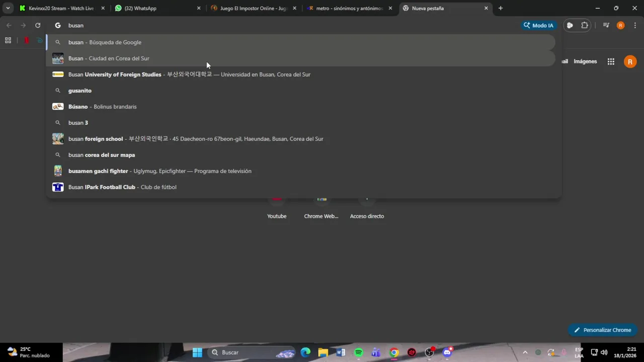
Task: Open Discord from the taskbar
Action: pos(447,352)
